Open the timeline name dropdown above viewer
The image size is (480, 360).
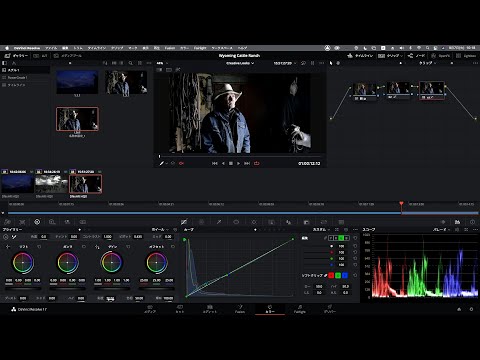[240, 63]
